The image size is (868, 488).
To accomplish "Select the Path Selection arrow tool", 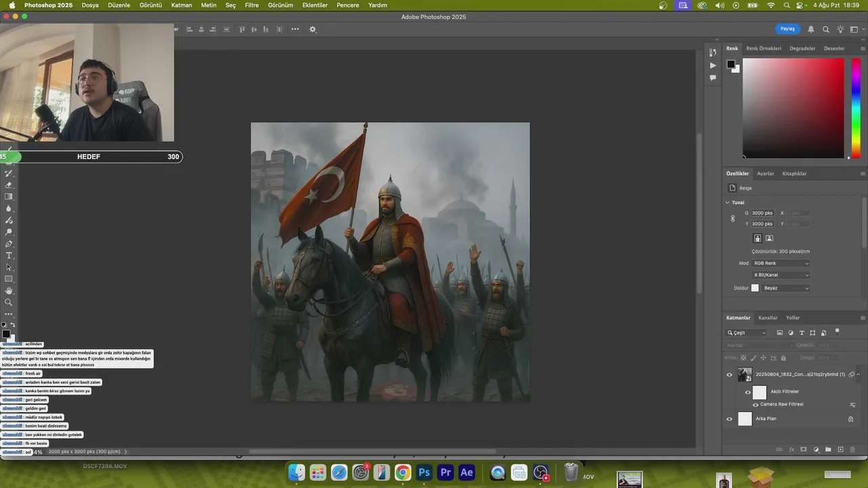I will tap(9, 267).
